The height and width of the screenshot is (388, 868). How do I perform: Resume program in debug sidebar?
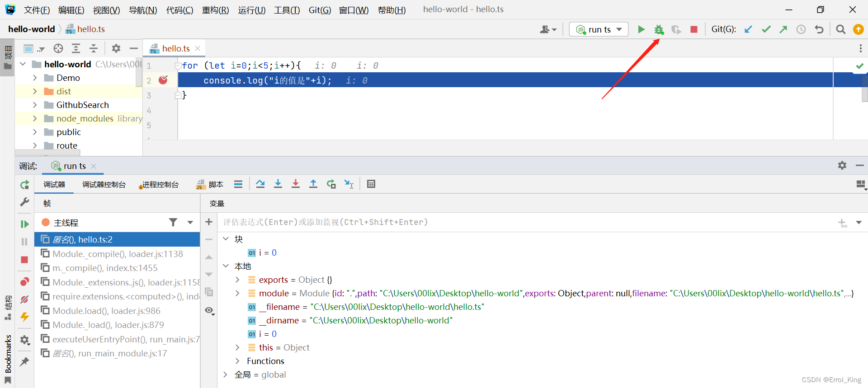pyautogui.click(x=24, y=224)
